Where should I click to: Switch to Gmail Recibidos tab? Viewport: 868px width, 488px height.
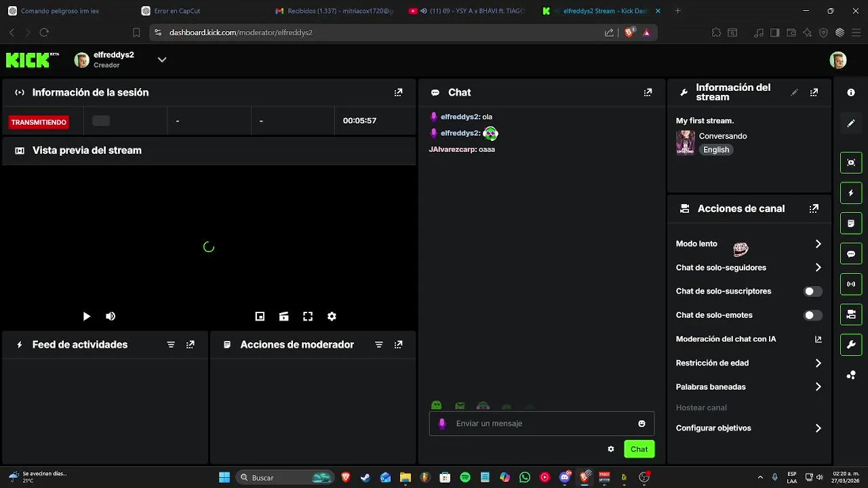click(x=334, y=11)
